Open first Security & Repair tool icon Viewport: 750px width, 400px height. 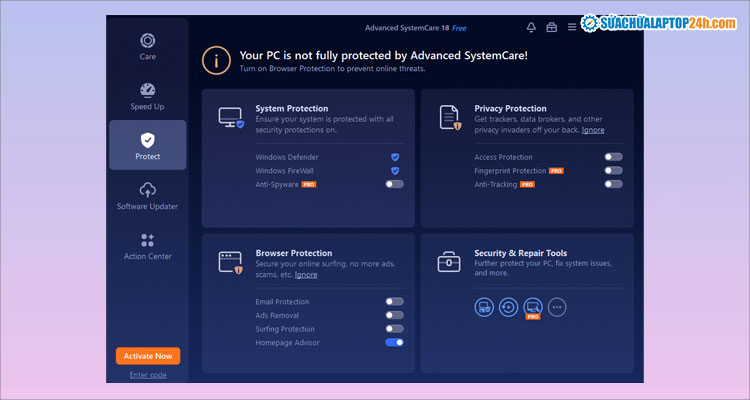[484, 307]
